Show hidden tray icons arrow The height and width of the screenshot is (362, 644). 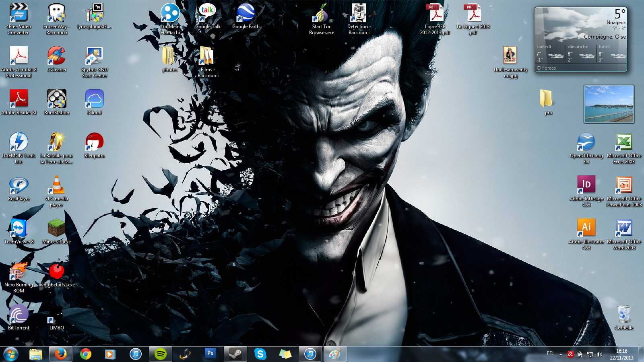click(x=561, y=354)
